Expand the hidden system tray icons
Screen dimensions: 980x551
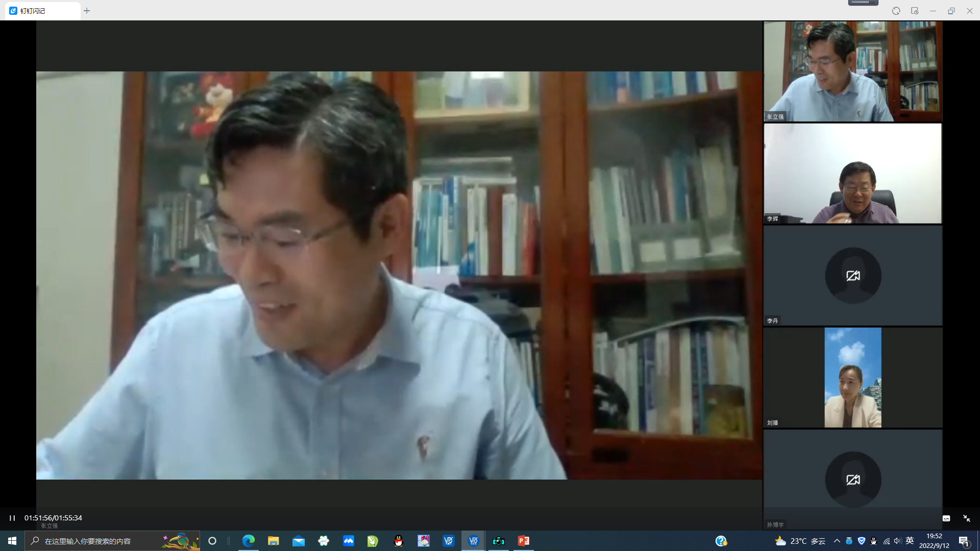pos(837,541)
